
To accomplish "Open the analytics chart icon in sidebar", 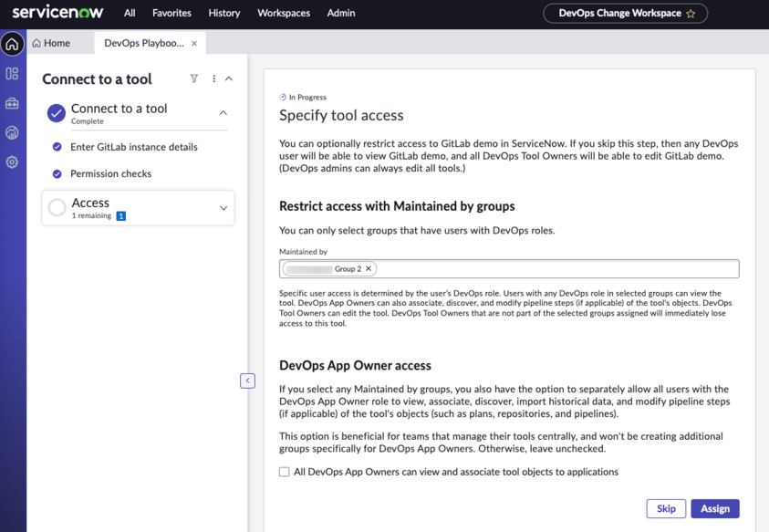I will 12,132.
